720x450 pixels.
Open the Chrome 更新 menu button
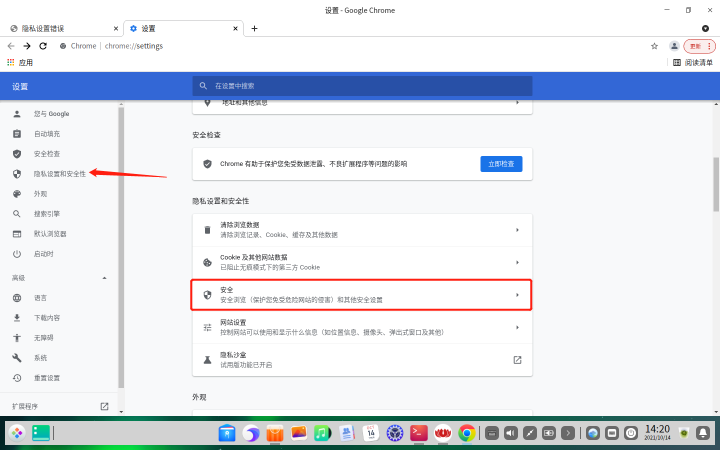click(699, 46)
